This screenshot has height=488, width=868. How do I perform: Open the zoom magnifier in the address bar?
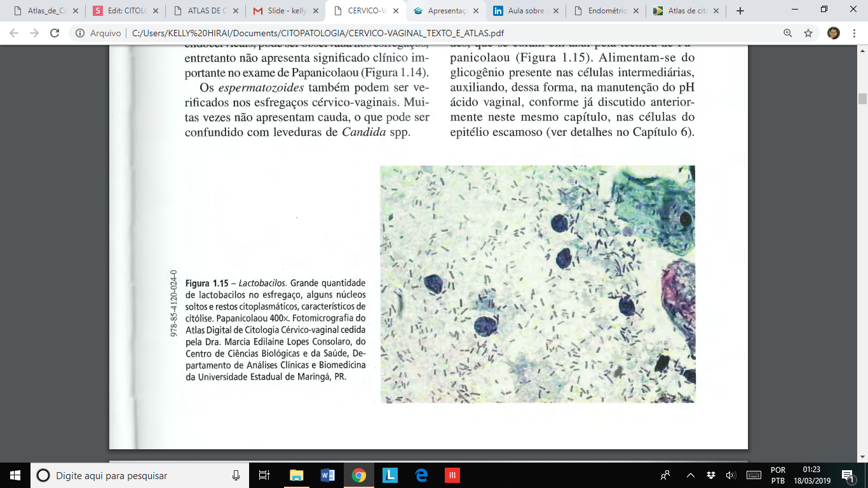tap(788, 33)
